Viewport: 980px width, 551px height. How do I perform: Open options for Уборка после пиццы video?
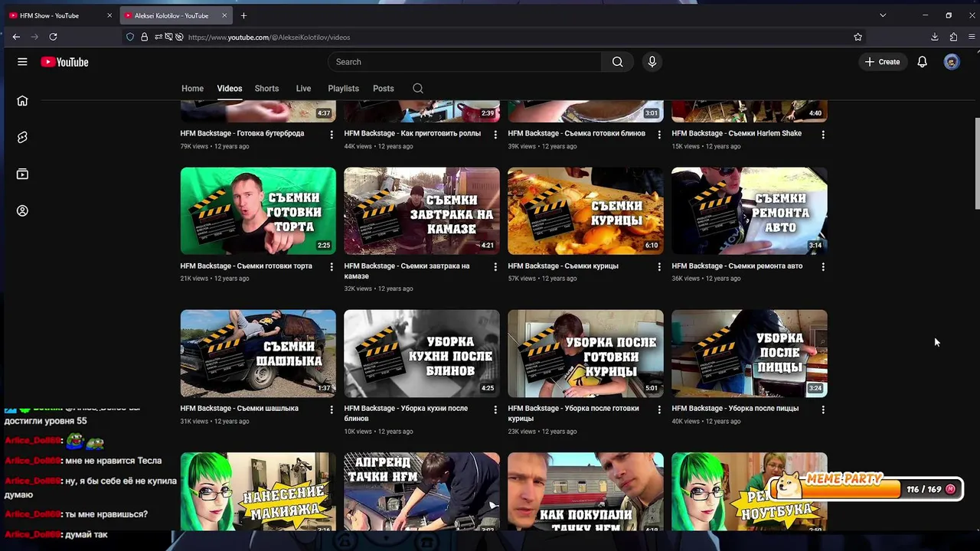click(x=823, y=409)
